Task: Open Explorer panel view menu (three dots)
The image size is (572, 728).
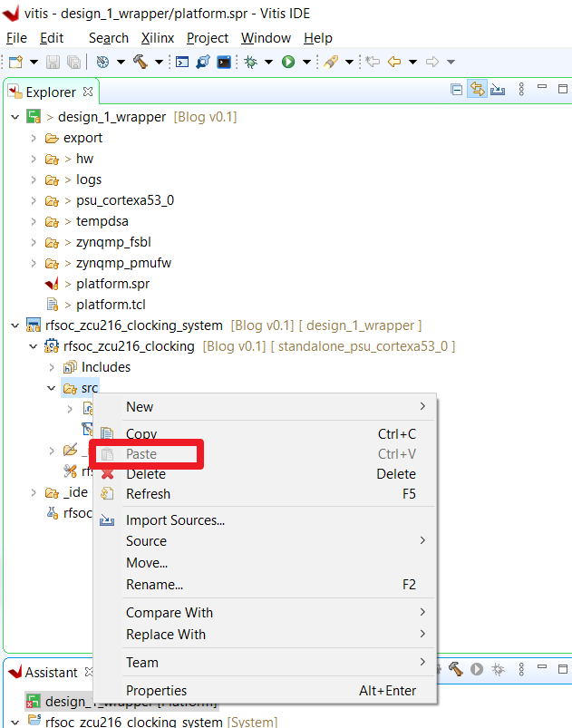Action: pos(521,89)
